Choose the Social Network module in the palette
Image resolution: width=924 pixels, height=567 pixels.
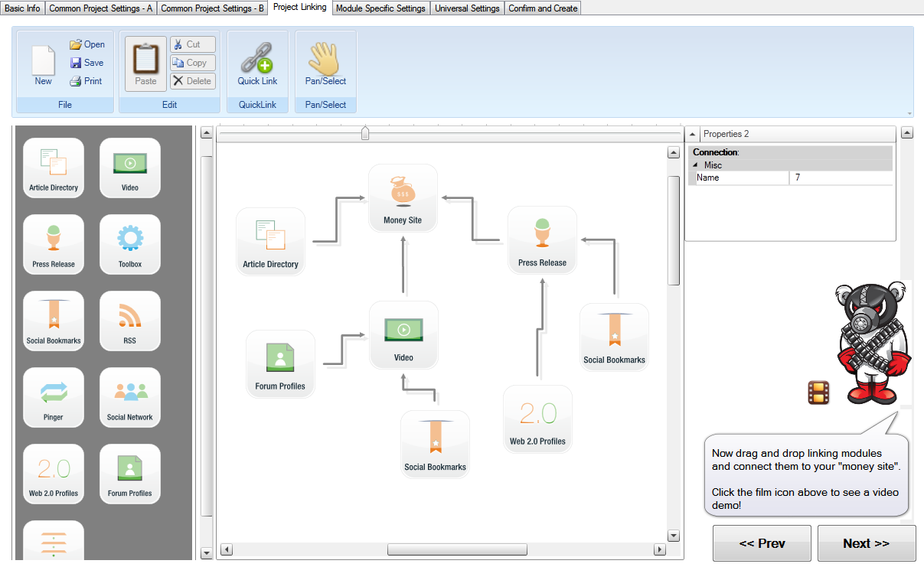pyautogui.click(x=130, y=398)
